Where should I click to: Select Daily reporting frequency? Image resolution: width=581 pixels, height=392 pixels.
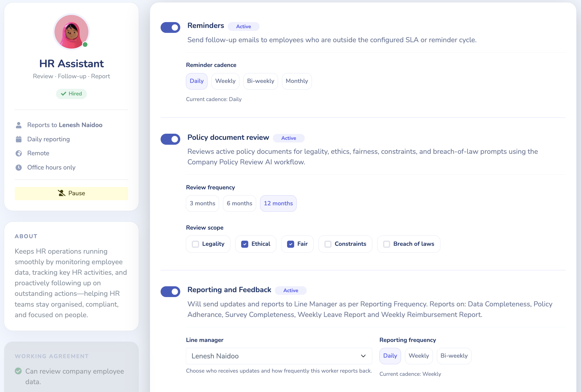point(390,356)
